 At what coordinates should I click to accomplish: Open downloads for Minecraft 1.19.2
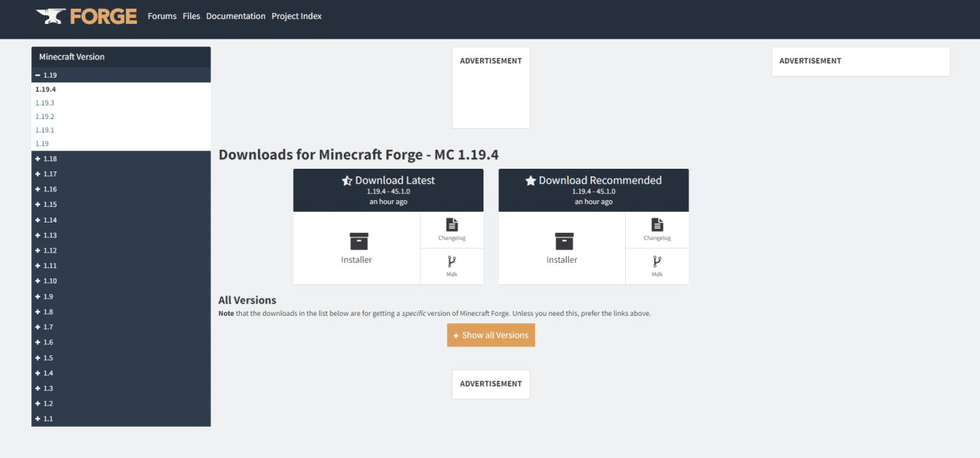click(44, 116)
